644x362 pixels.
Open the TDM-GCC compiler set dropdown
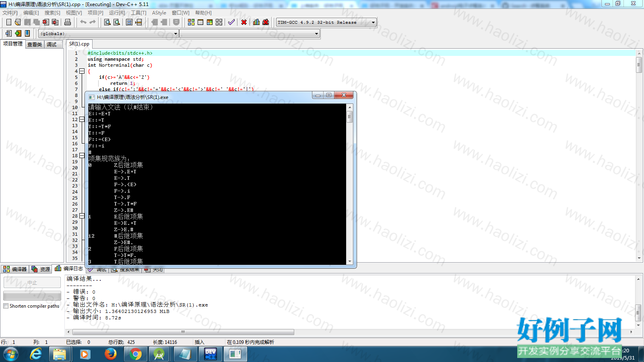coord(326,23)
